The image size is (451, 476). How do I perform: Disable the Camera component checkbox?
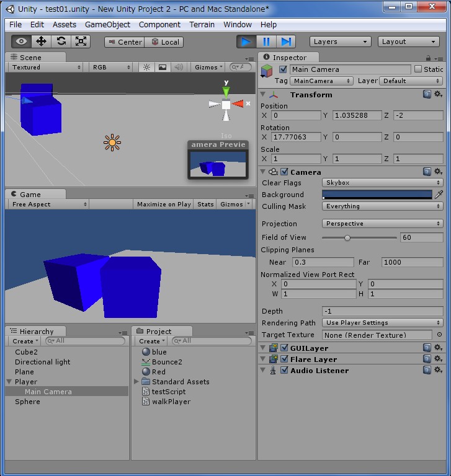click(284, 172)
